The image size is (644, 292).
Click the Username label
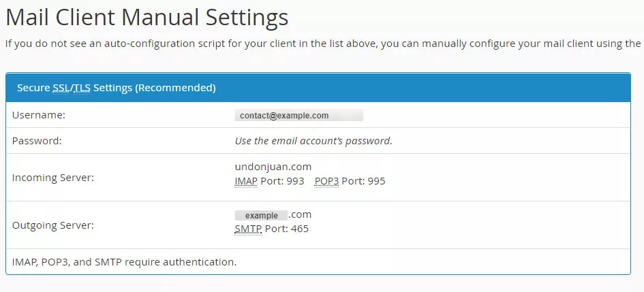click(x=39, y=115)
